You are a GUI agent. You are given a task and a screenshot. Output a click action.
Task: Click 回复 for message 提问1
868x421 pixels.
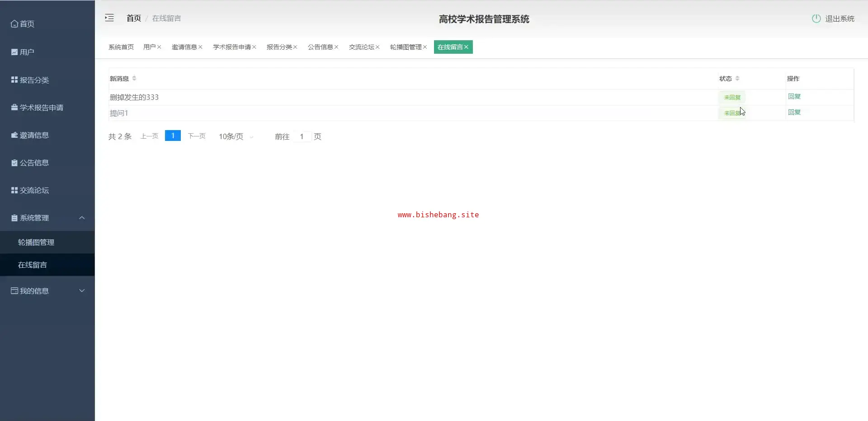click(794, 112)
